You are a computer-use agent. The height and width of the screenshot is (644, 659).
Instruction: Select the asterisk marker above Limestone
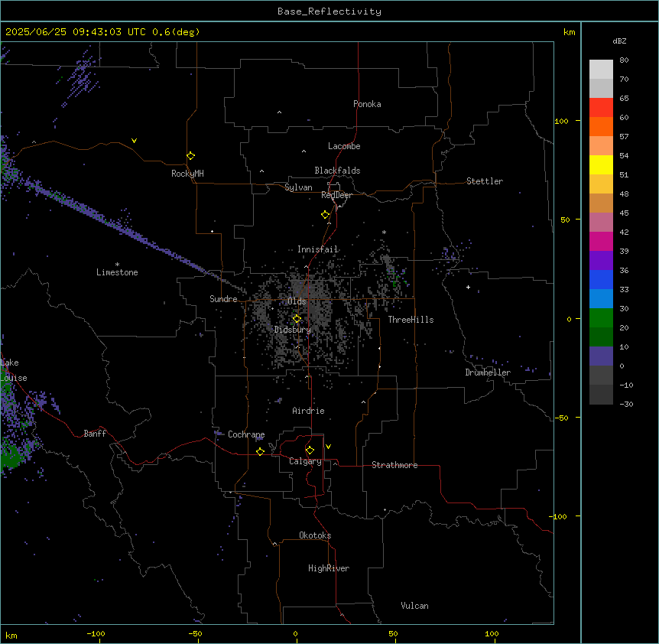pyautogui.click(x=117, y=265)
